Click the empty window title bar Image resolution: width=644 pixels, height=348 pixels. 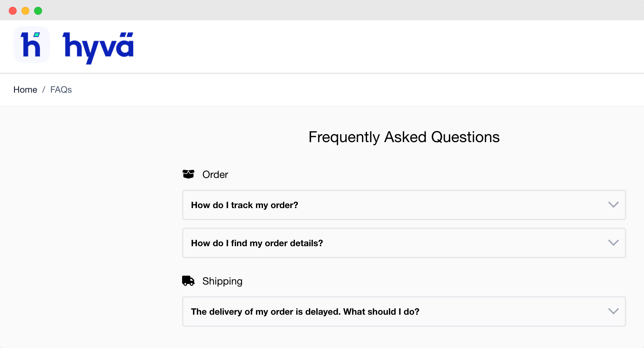coord(317,10)
